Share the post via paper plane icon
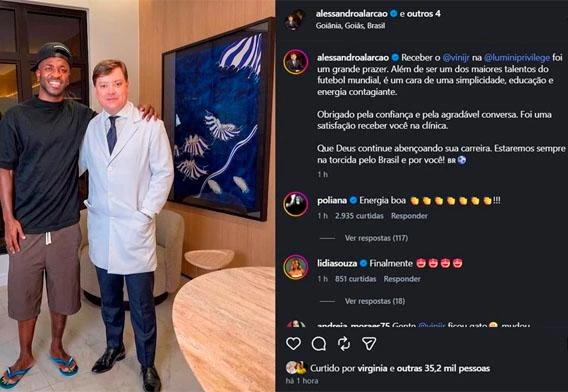The image size is (568, 392). pos(369,343)
